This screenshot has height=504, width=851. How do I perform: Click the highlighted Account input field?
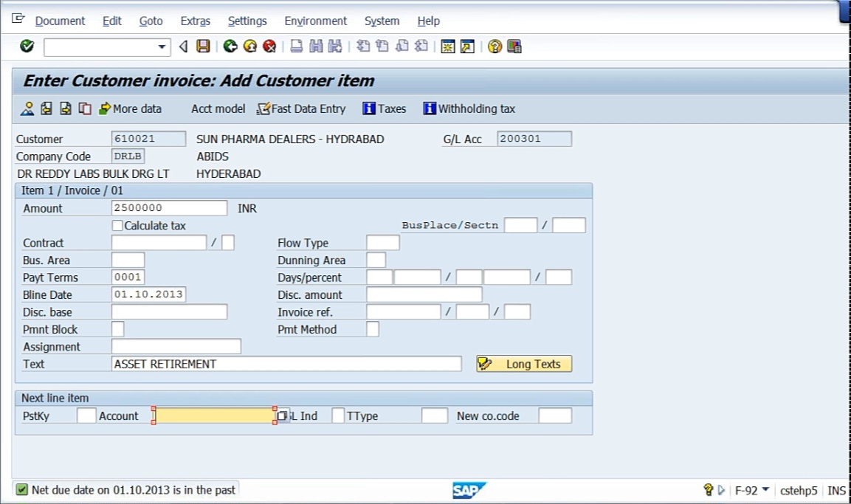pos(214,416)
